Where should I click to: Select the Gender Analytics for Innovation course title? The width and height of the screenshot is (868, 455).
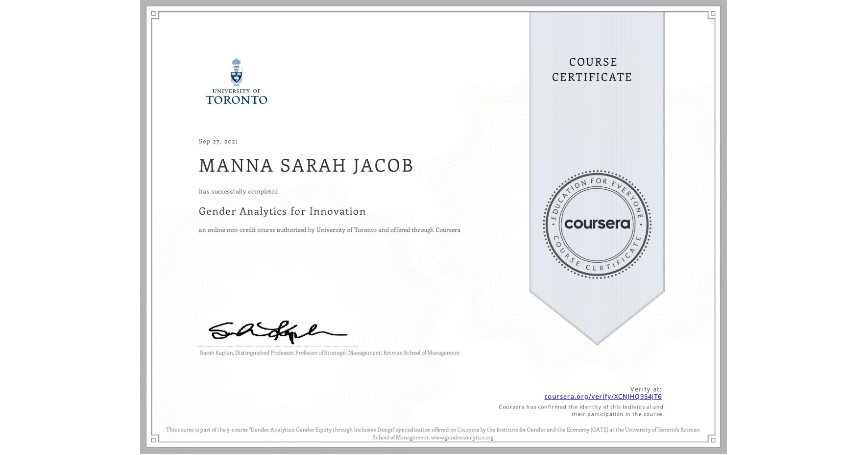(x=282, y=211)
